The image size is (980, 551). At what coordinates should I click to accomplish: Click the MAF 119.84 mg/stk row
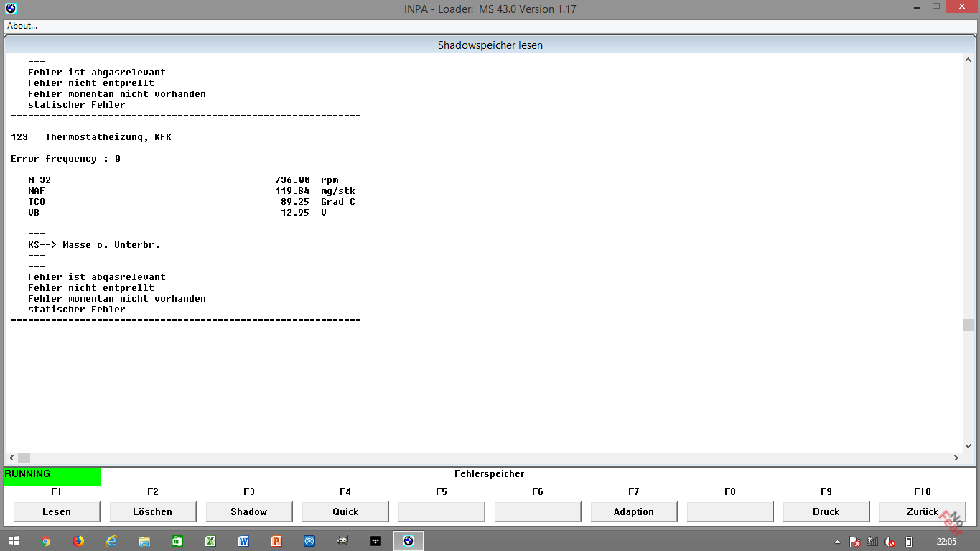[192, 191]
